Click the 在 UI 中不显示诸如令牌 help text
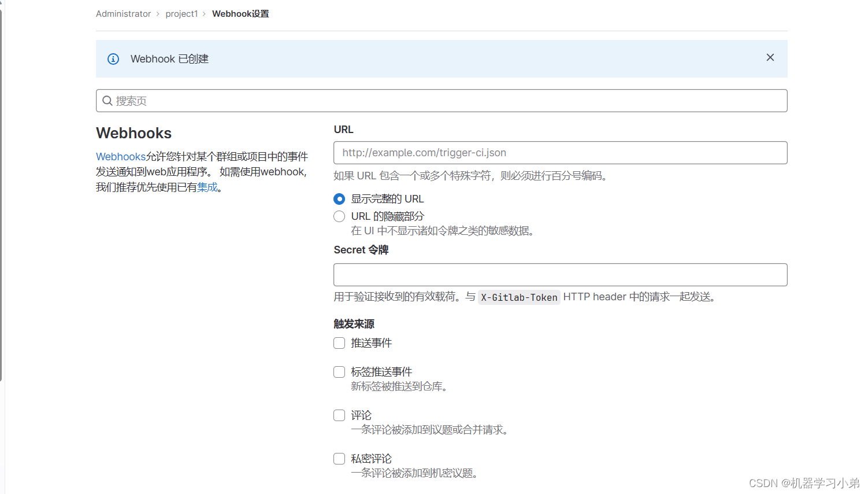The height and width of the screenshot is (494, 868). click(443, 231)
